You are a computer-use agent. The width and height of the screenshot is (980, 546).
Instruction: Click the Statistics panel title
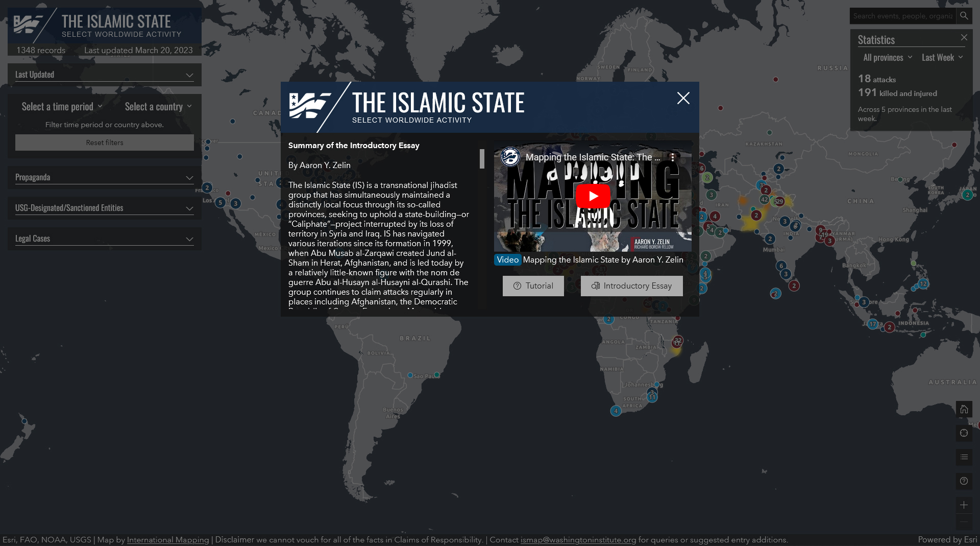(876, 40)
